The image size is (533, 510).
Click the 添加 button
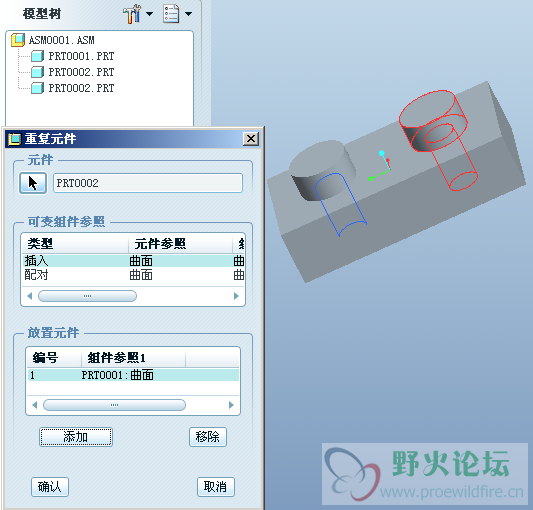[x=76, y=437]
